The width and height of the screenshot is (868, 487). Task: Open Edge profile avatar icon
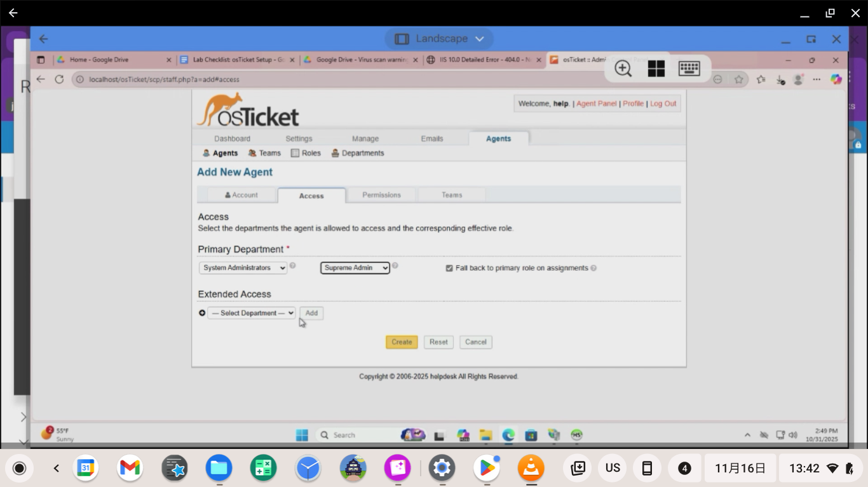point(798,79)
